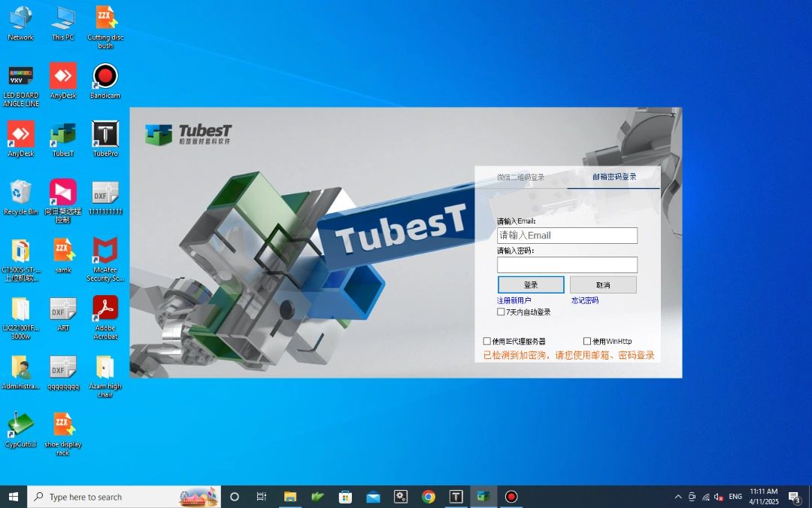812x508 pixels.
Task: Select the Cutting disc bush file
Action: 105,27
